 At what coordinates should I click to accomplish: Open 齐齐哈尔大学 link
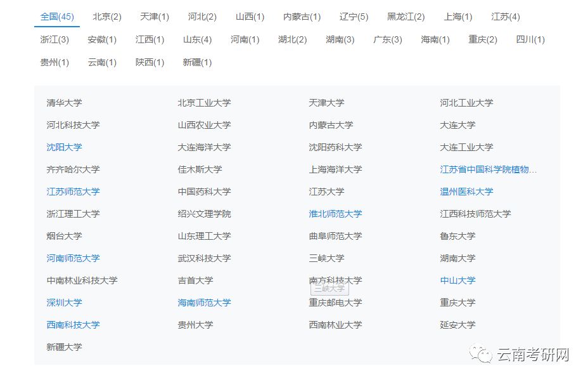point(73,169)
